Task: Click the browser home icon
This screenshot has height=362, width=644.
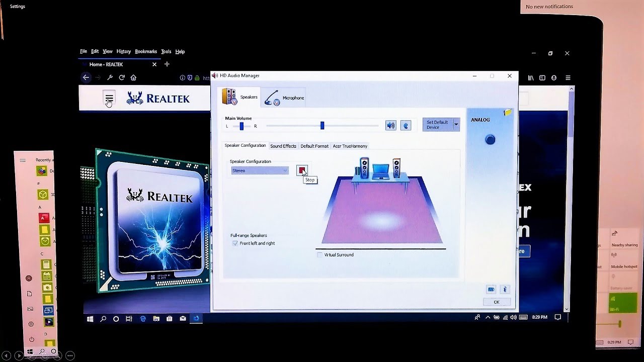Action: [133, 77]
